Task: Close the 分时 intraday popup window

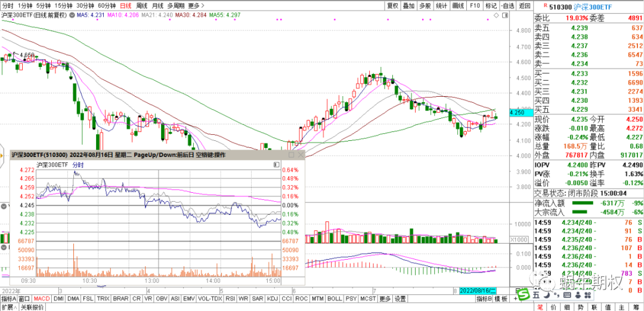Action: pyautogui.click(x=299, y=154)
